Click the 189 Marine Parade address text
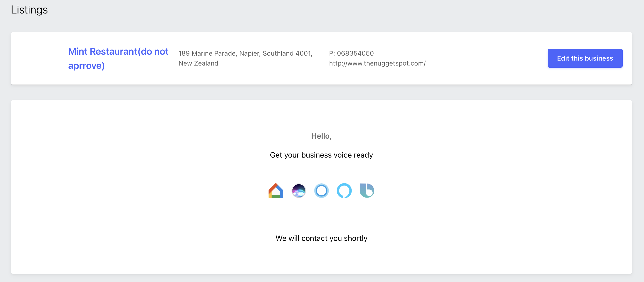644x282 pixels. tap(245, 58)
